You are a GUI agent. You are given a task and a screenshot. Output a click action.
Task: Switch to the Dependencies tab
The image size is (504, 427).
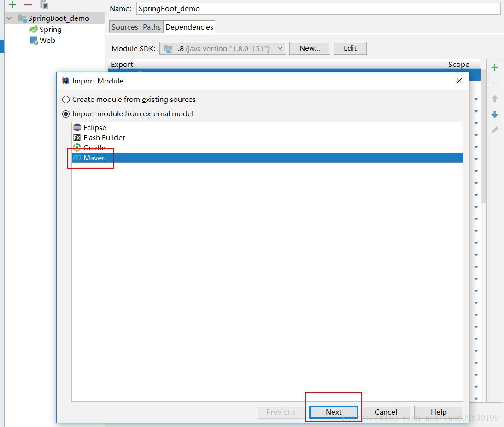point(189,27)
